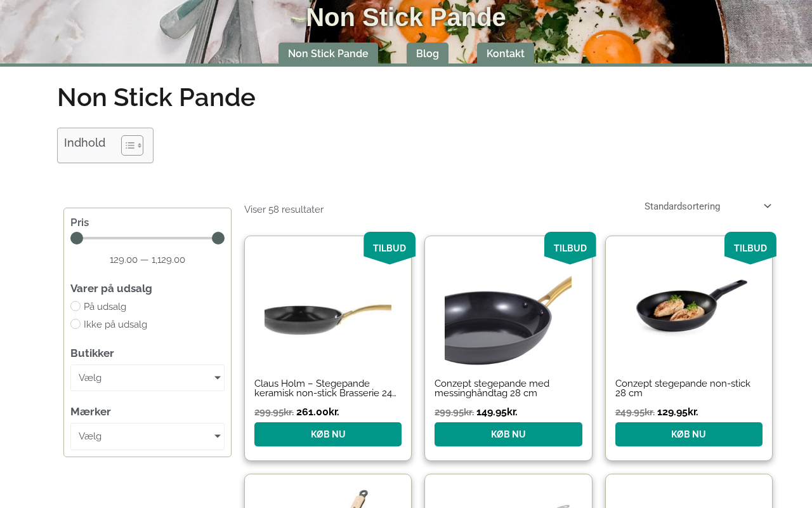Image resolution: width=812 pixels, height=508 pixels.
Task: Click 'KØB NU' for Conzept messinghåndtag pan
Action: (x=508, y=434)
